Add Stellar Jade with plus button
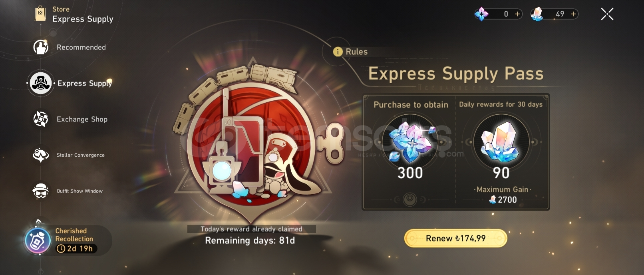The height and width of the screenshot is (275, 644). (x=573, y=14)
